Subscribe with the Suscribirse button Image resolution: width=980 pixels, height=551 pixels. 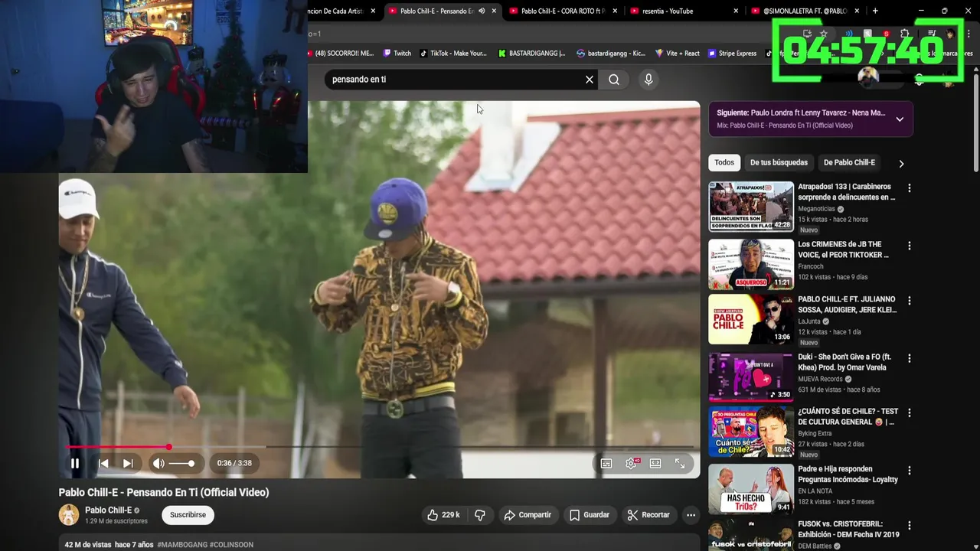pos(188,515)
